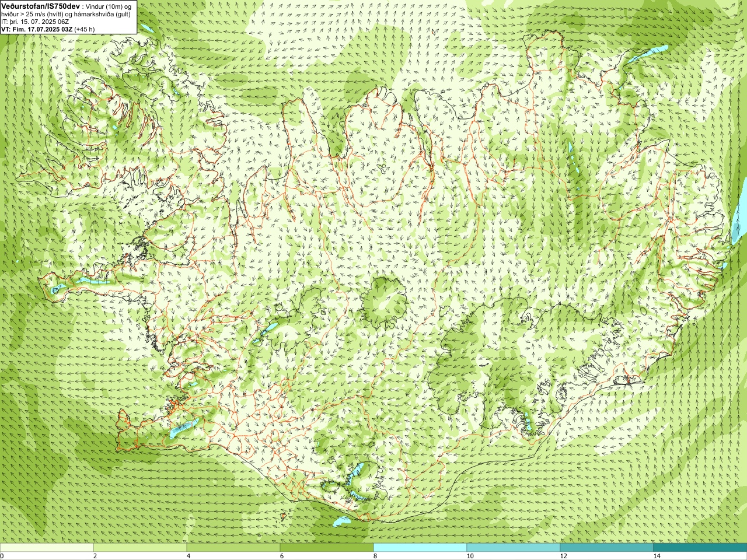The height and width of the screenshot is (560, 747).
Task: Click the legend scale label '12'
Action: point(563,556)
